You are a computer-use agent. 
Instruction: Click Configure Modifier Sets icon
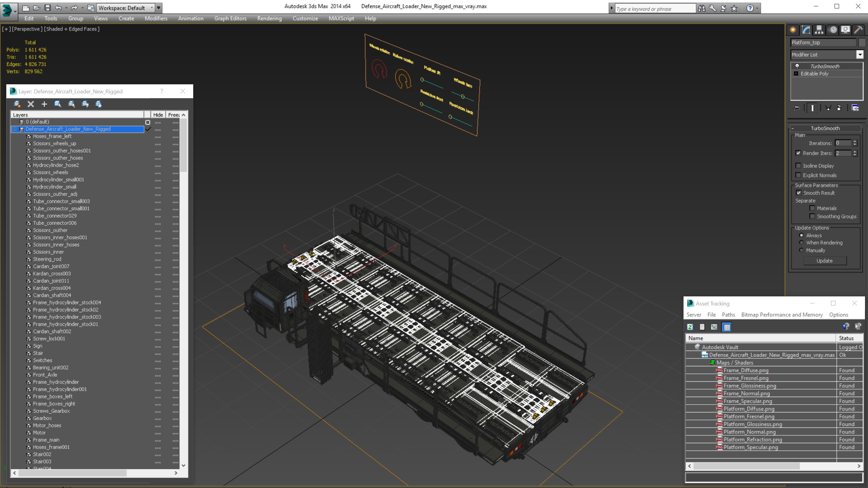click(855, 108)
